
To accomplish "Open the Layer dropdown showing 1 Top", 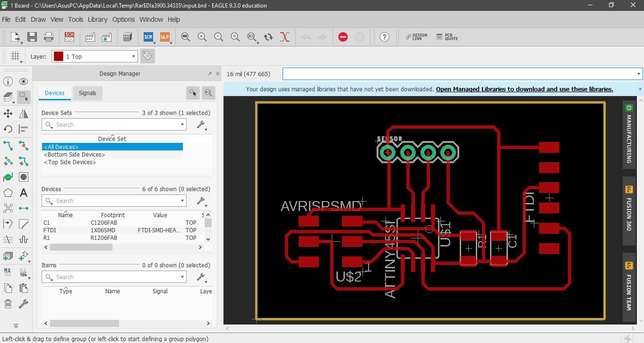I will coord(95,56).
